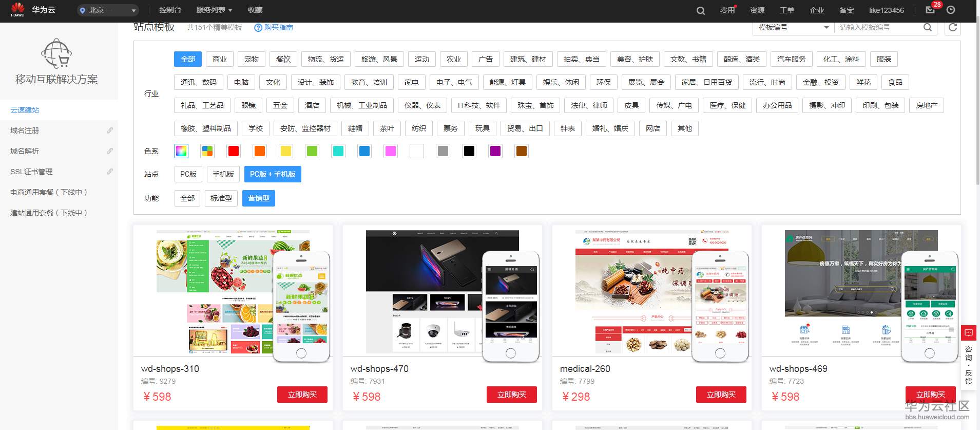Pick the orange color filter swatch
Image resolution: width=980 pixels, height=430 pixels.
point(260,151)
